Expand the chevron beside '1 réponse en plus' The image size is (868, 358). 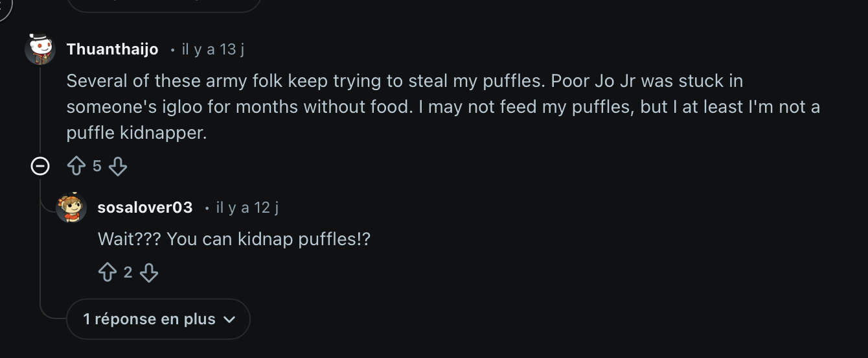[x=228, y=319]
